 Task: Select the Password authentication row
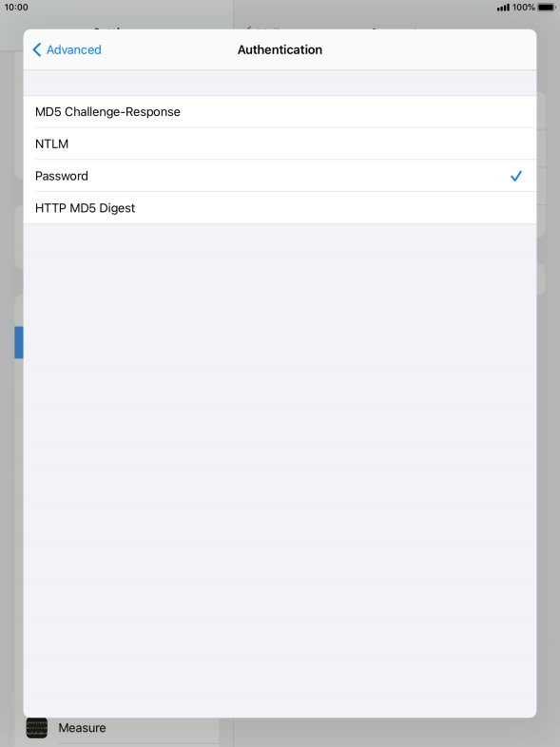point(280,176)
